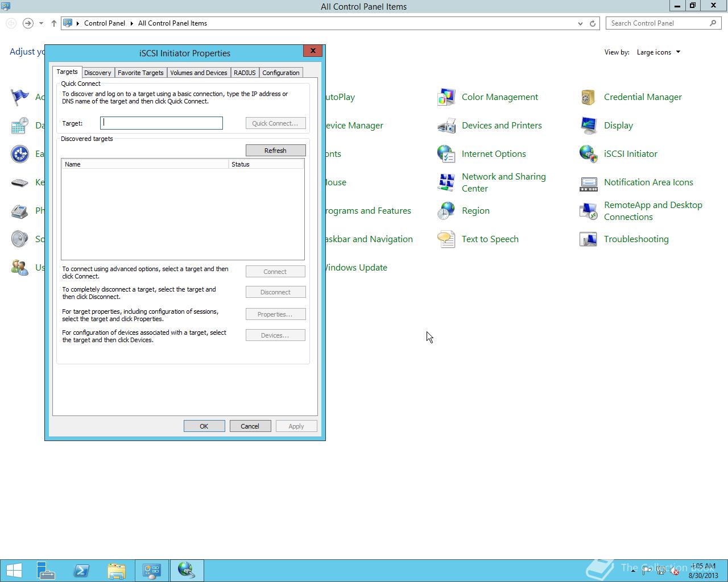Open the recent locations dropdown arrow
The image size is (728, 582).
[41, 23]
